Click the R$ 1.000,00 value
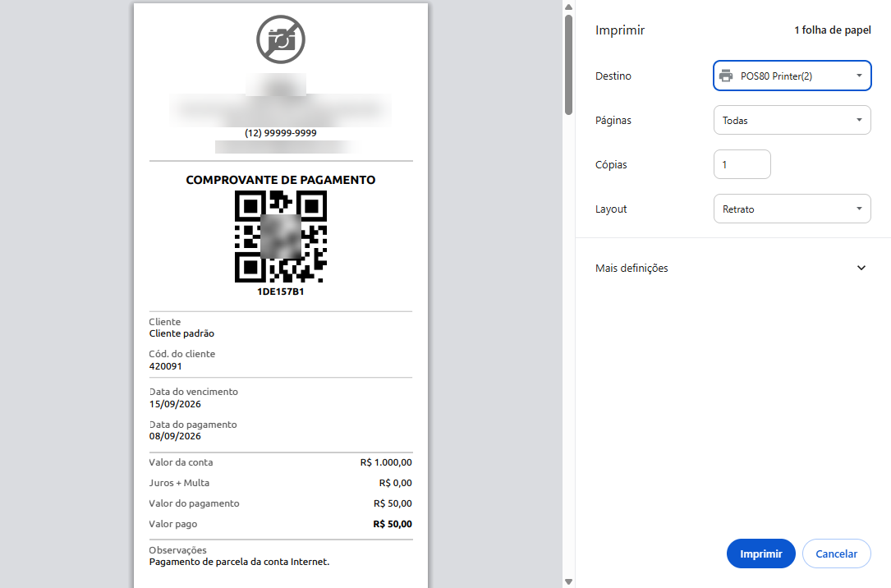This screenshot has width=891, height=588. [x=386, y=462]
